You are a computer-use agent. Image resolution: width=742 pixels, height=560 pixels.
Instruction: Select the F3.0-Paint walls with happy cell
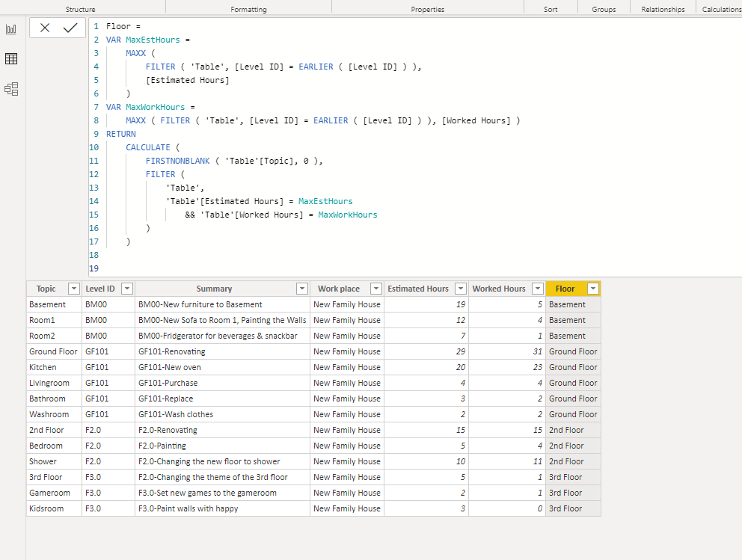tap(222, 508)
